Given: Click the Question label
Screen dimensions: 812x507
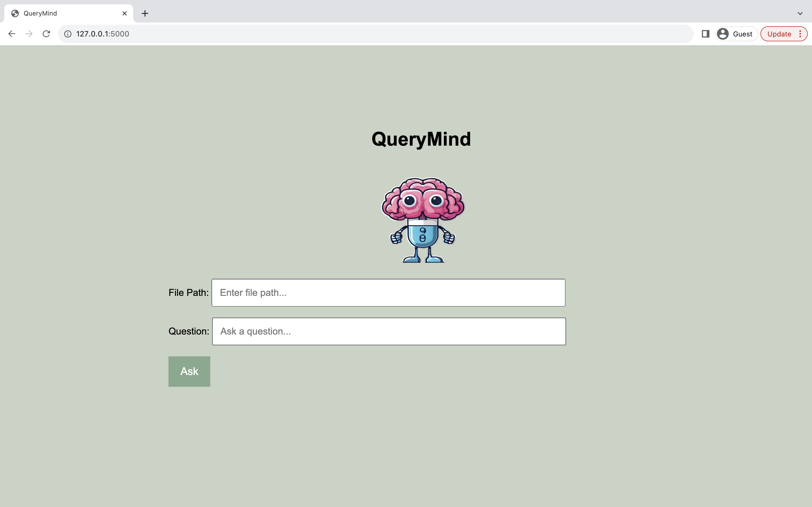Looking at the screenshot, I should (189, 331).
